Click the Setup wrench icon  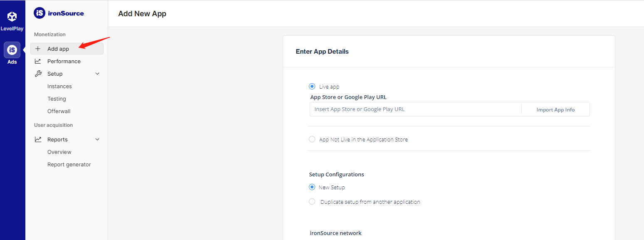[38, 74]
